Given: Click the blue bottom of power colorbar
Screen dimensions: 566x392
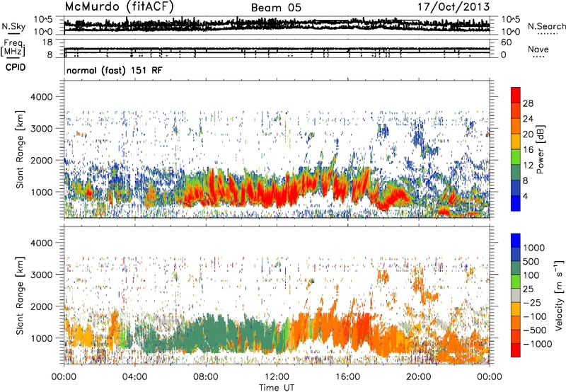Looking at the screenshot, I should (x=516, y=203).
